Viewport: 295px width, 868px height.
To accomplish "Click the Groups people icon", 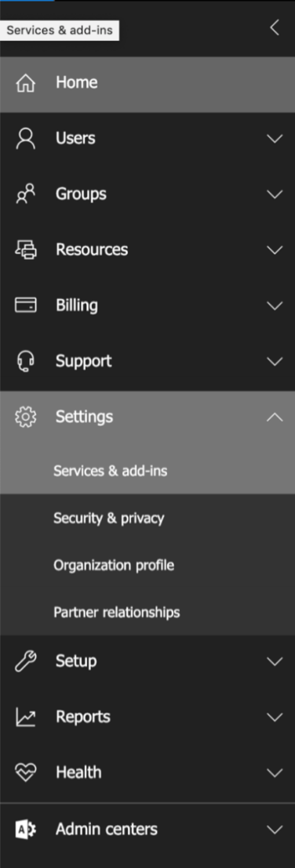I will pyautogui.click(x=26, y=193).
